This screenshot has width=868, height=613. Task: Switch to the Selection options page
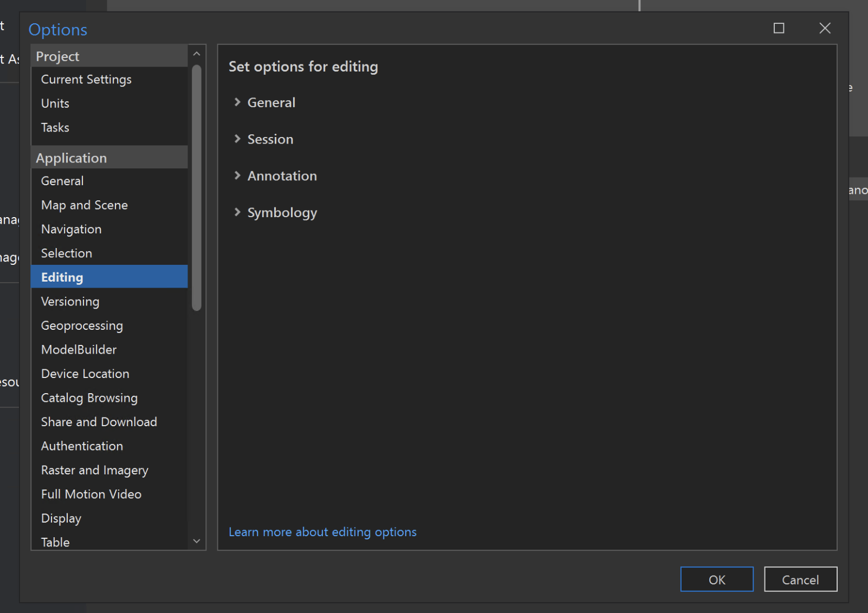67,253
